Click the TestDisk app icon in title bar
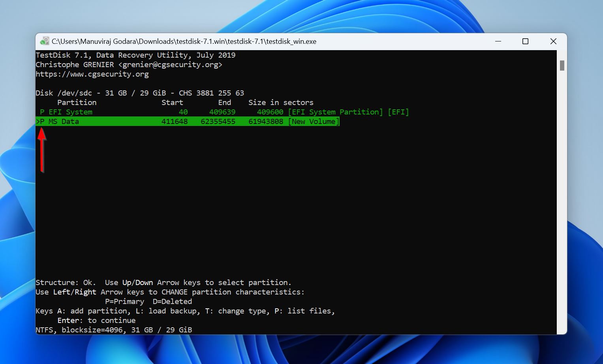The width and height of the screenshot is (603, 364). coord(45,41)
